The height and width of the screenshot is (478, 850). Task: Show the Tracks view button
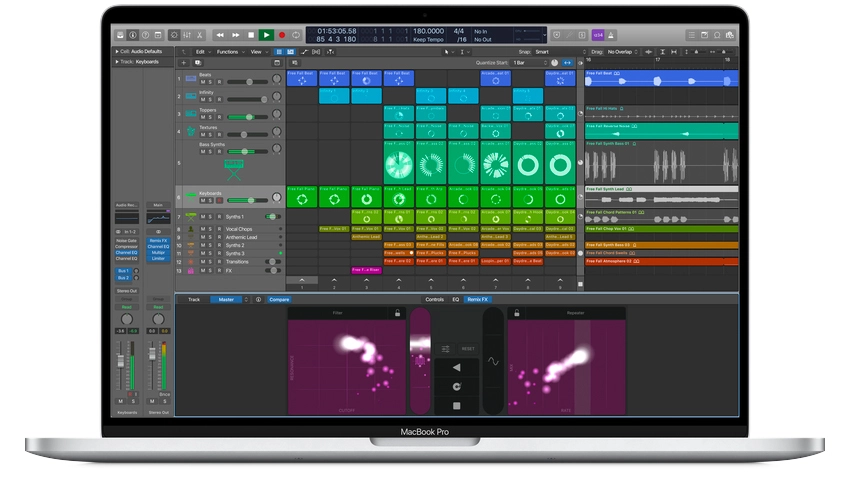coord(291,52)
